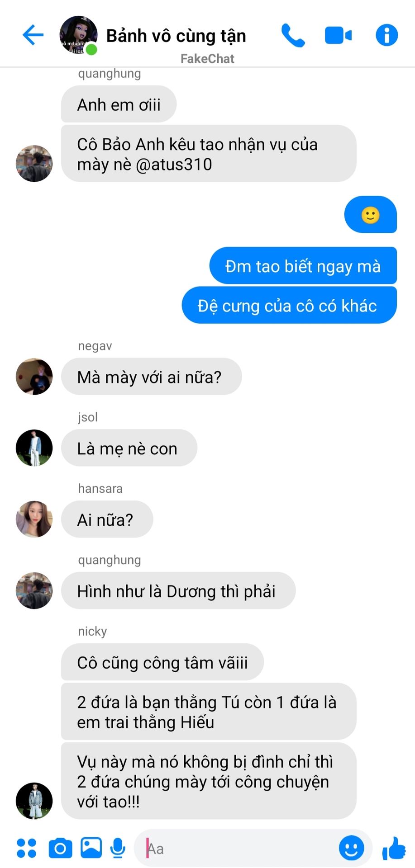Tap the smiley emoji sent message bubble
The width and height of the screenshot is (415, 868).
click(x=371, y=215)
